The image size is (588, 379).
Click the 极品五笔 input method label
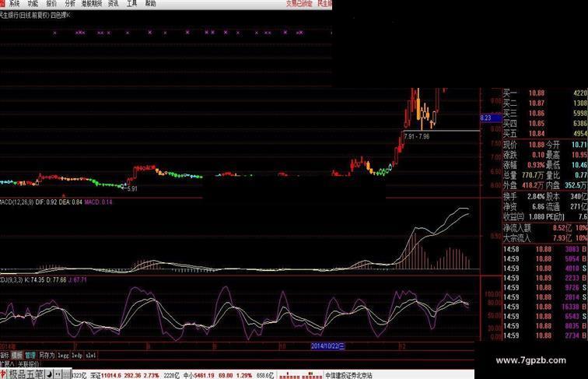[26, 374]
